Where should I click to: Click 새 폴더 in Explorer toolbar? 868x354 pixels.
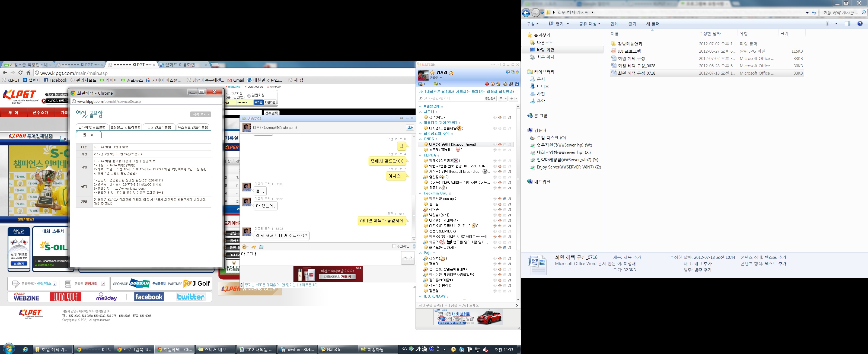pyautogui.click(x=653, y=24)
